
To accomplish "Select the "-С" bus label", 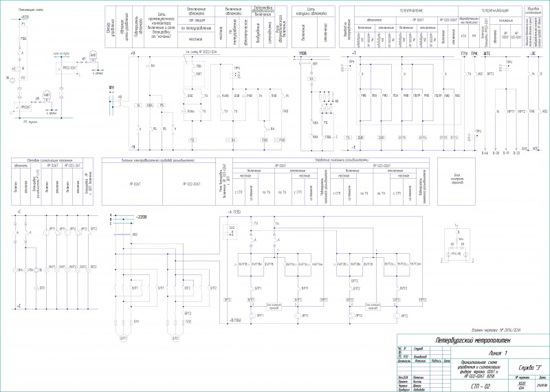I will (19, 306).
